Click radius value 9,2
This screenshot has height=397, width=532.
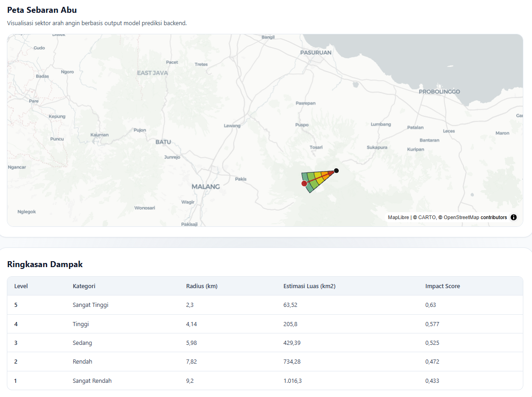[190, 381]
